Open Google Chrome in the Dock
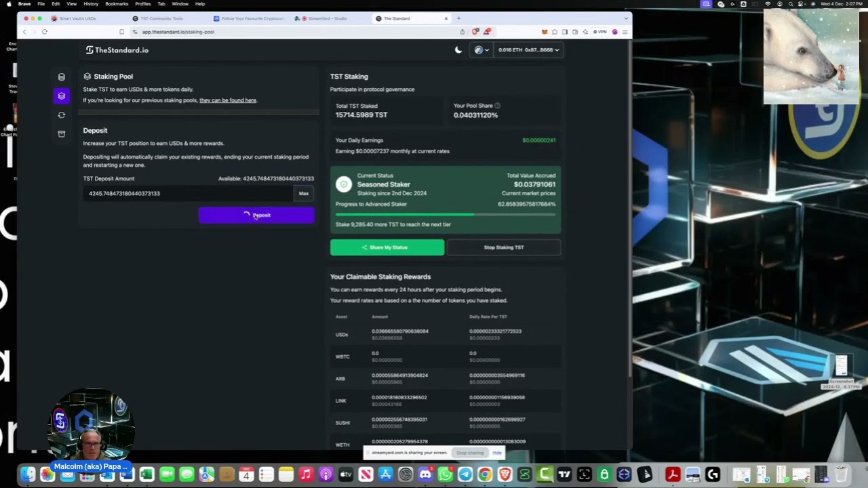 [485, 474]
